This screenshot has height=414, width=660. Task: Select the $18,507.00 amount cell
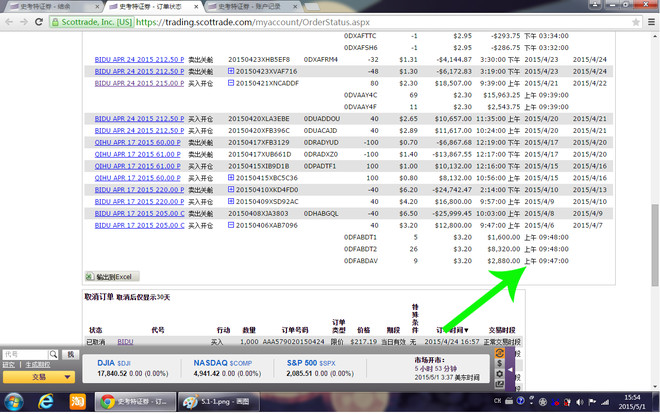pos(453,83)
